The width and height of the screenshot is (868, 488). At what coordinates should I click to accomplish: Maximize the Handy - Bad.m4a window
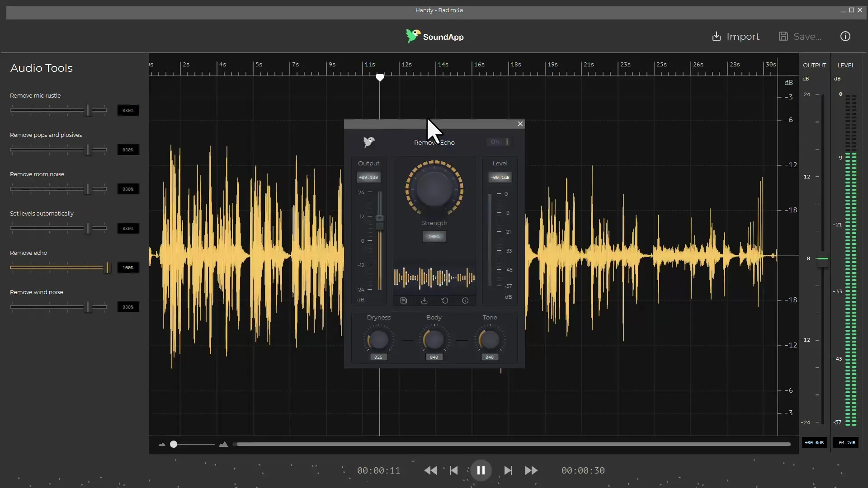click(x=852, y=10)
